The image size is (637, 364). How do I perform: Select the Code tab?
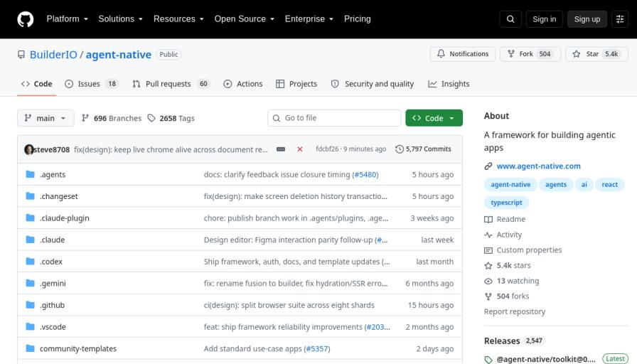[36, 84]
